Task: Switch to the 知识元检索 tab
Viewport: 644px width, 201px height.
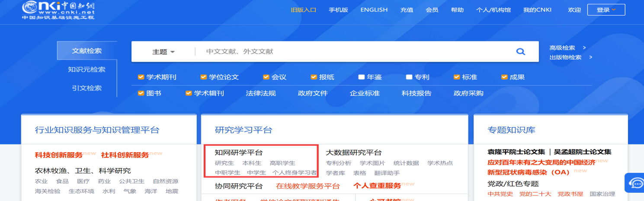Action: [87, 70]
